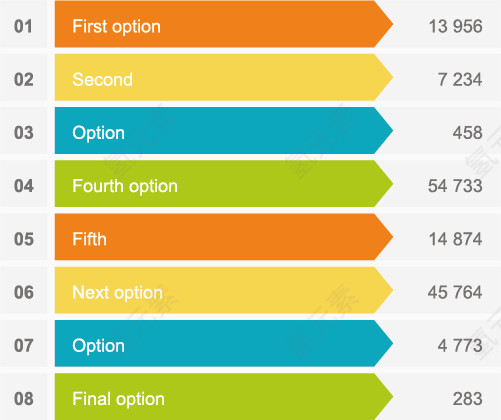Select the blue Option bar numbered 07

[224, 343]
